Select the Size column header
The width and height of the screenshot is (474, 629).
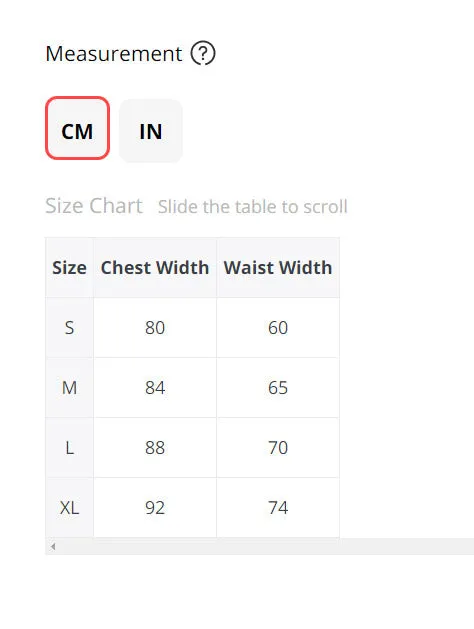[x=69, y=268]
